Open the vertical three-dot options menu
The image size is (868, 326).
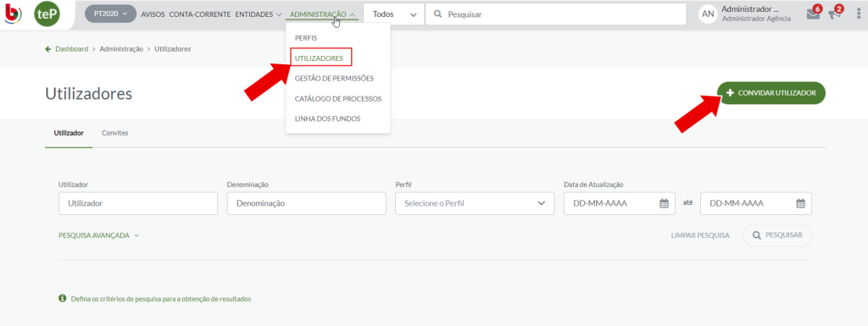click(x=858, y=14)
